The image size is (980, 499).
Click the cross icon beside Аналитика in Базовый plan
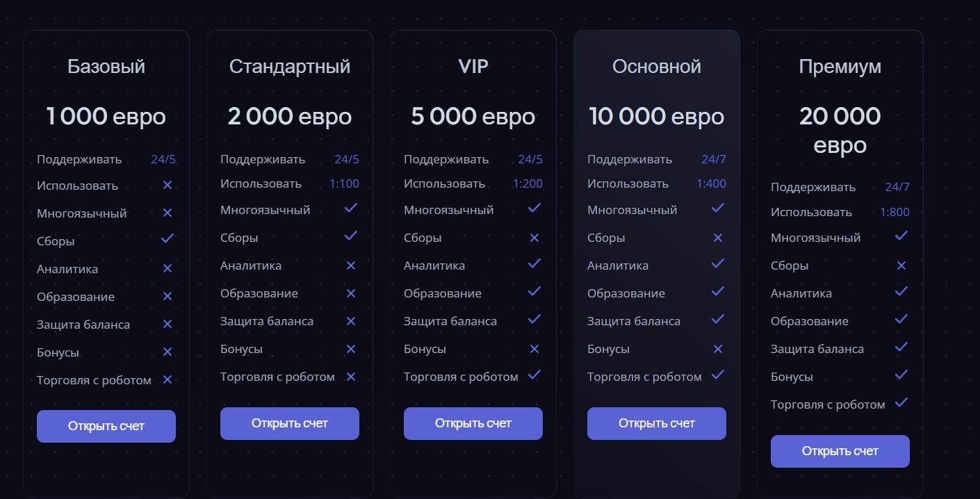[168, 268]
